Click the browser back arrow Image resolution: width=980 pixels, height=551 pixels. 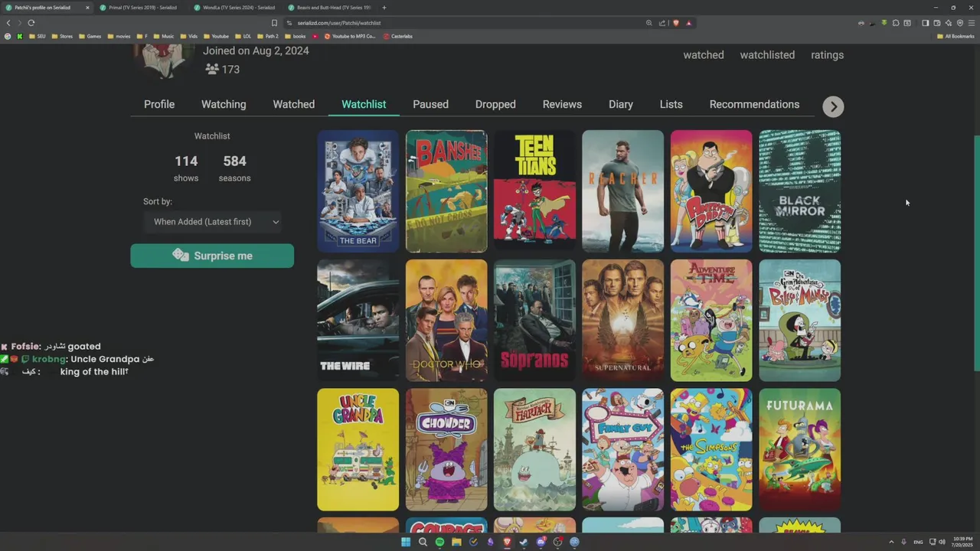click(8, 23)
